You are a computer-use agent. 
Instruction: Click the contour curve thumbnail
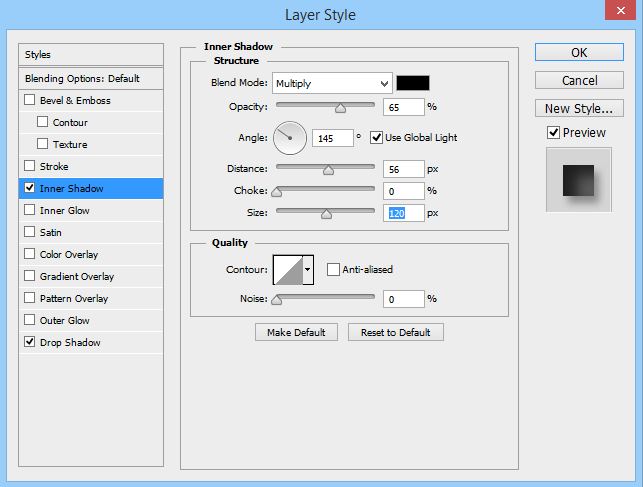click(288, 269)
